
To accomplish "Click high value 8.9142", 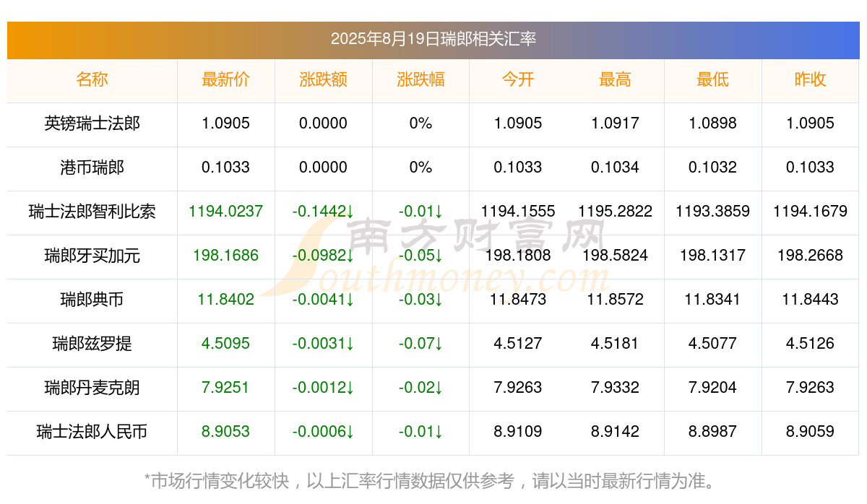I will click(615, 432).
